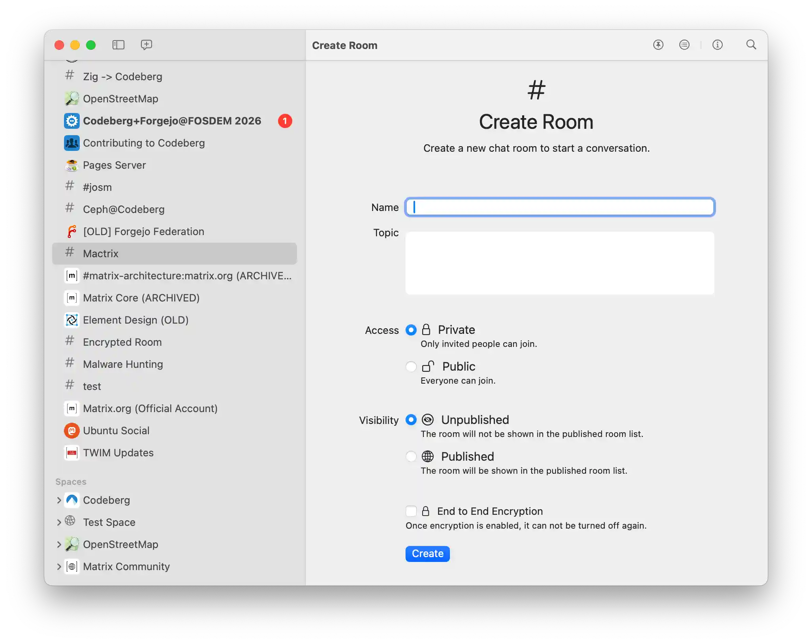
Task: Click the pin icon in the toolbar
Action: click(x=658, y=45)
